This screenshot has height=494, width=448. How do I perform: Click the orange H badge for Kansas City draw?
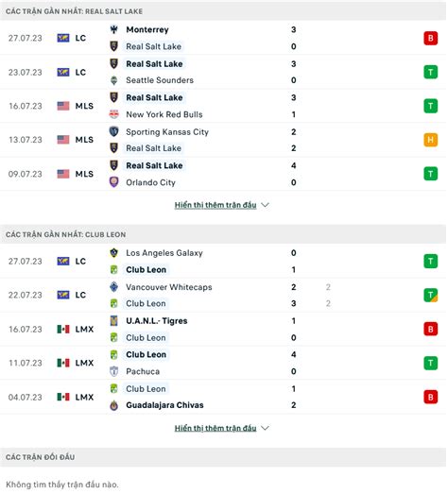430,140
